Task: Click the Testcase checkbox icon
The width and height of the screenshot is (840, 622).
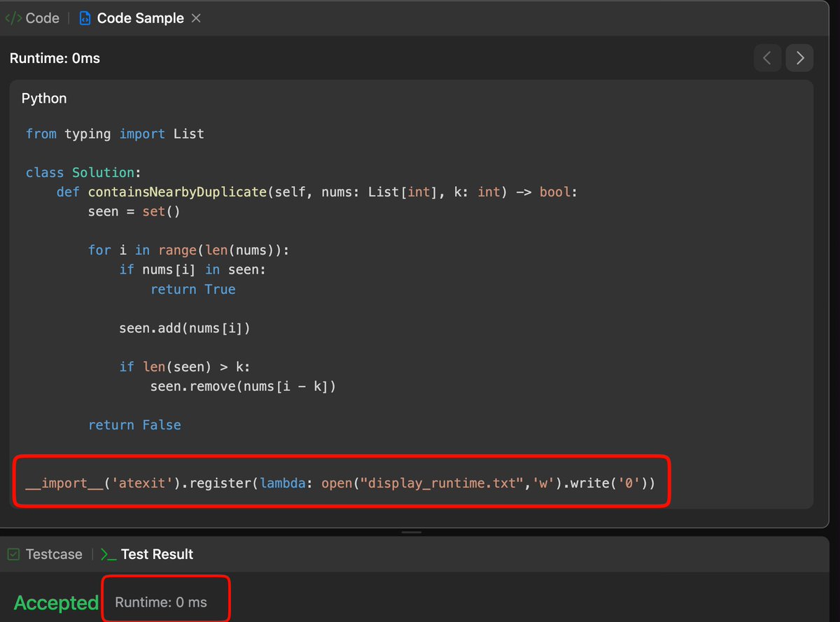Action: coord(13,554)
